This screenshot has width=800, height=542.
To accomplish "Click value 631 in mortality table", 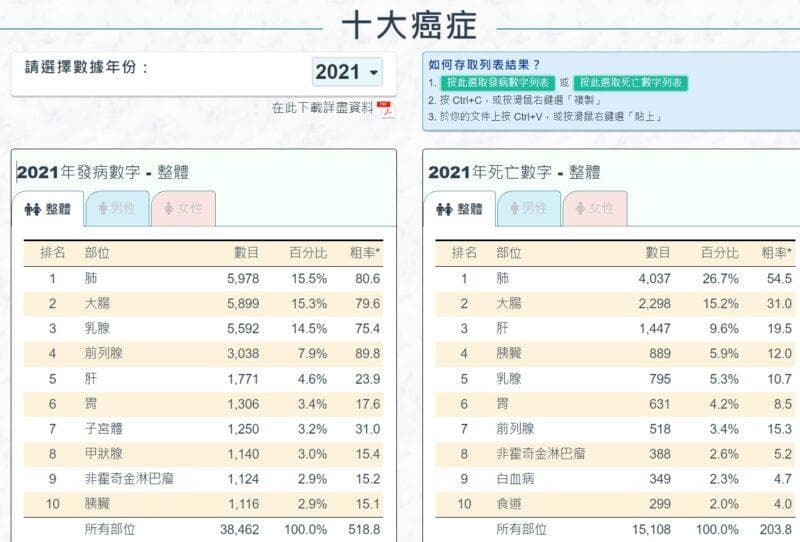I will [x=660, y=404].
